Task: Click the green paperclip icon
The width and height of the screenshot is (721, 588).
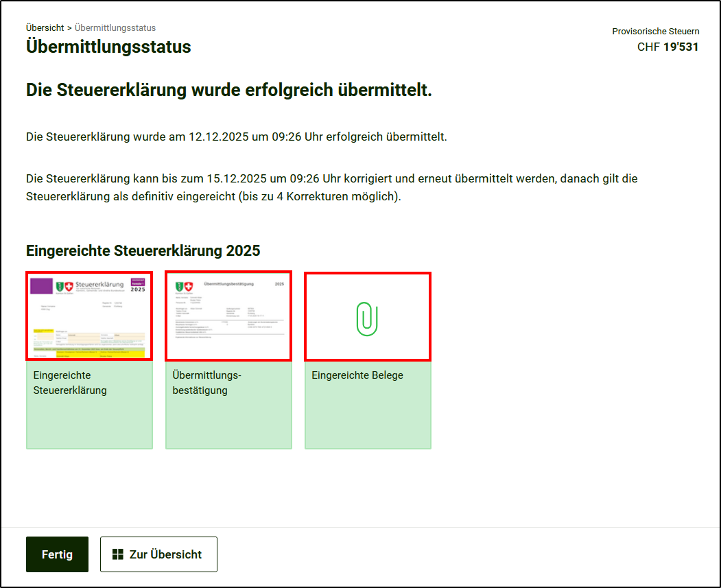Action: coord(368,318)
